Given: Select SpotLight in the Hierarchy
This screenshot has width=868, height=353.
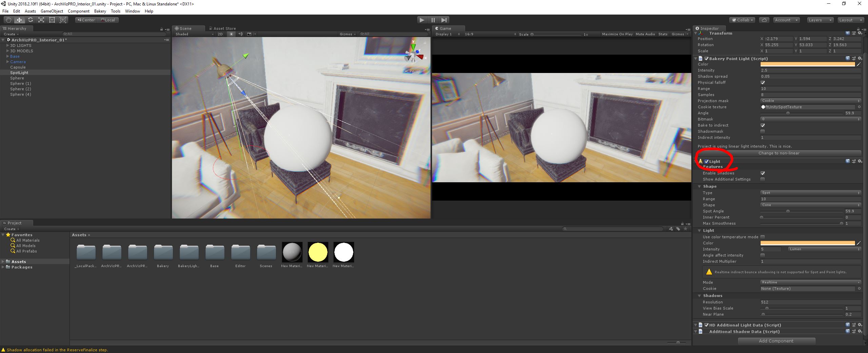Looking at the screenshot, I should coord(19,72).
